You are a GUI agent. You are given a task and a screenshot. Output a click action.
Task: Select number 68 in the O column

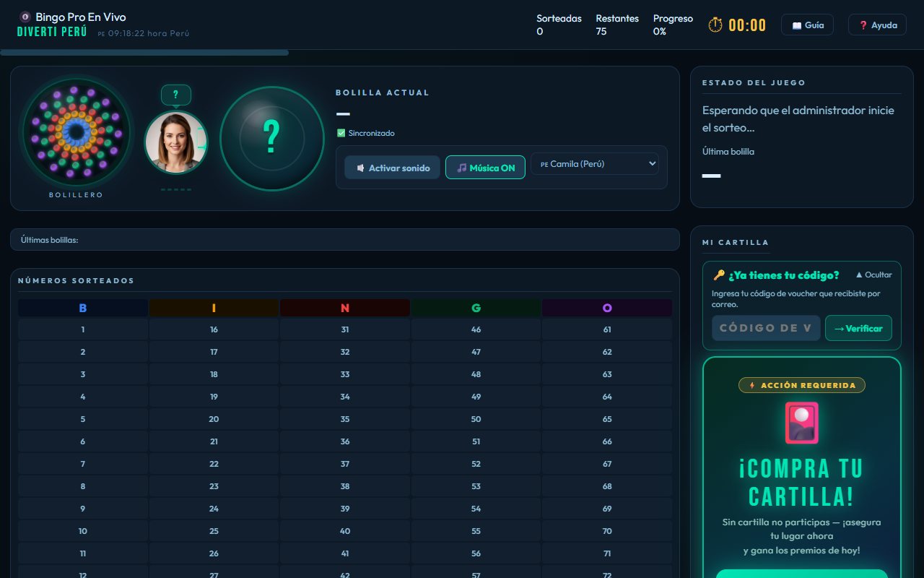[x=607, y=486]
